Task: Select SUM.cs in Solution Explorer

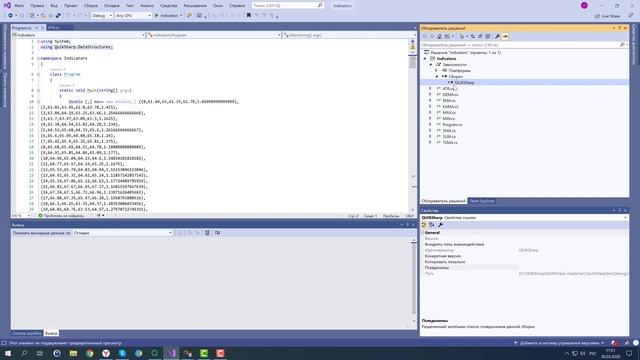Action: coord(449,136)
